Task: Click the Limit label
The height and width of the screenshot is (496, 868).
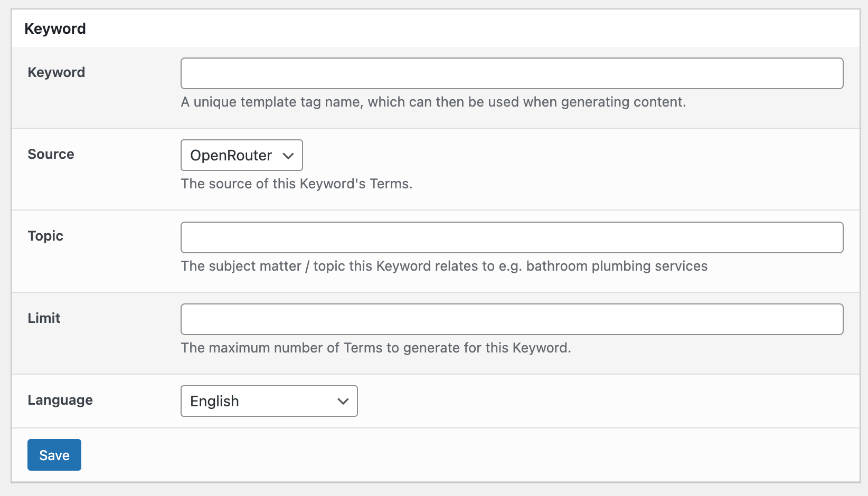Action: pos(43,318)
